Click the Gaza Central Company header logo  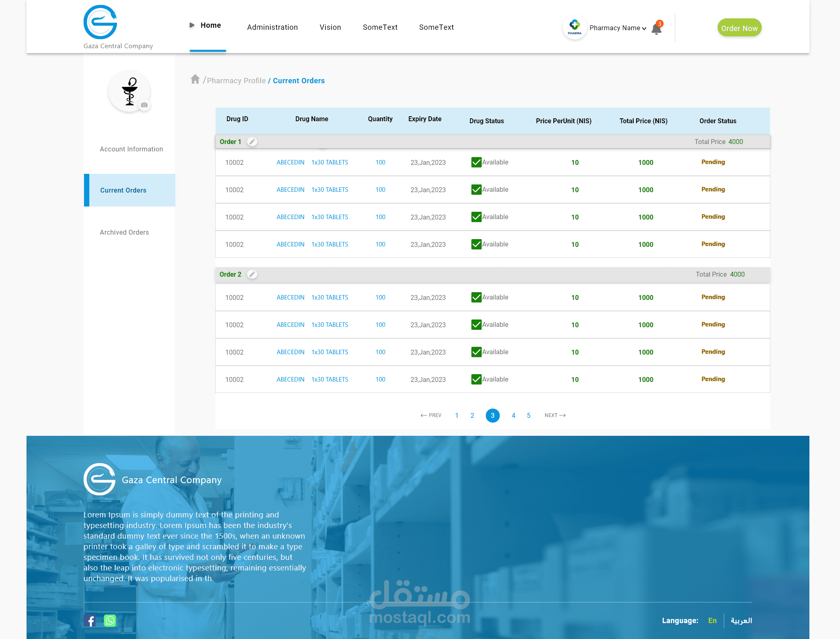point(100,22)
